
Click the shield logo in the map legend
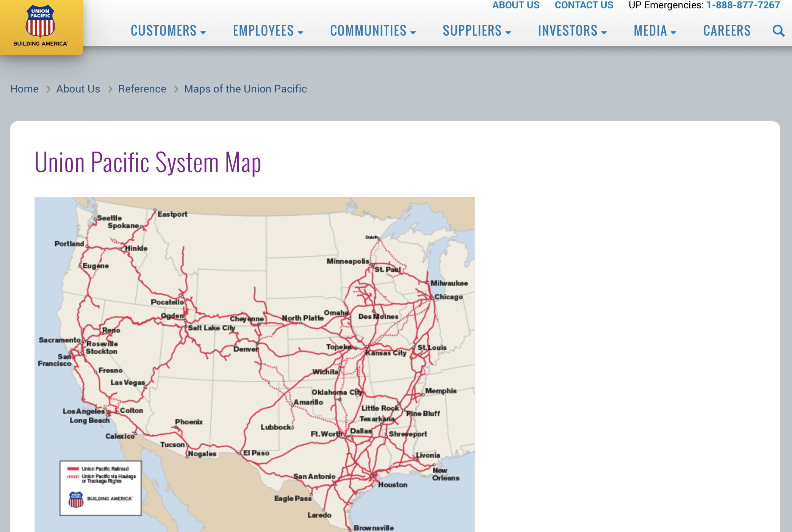click(76, 499)
